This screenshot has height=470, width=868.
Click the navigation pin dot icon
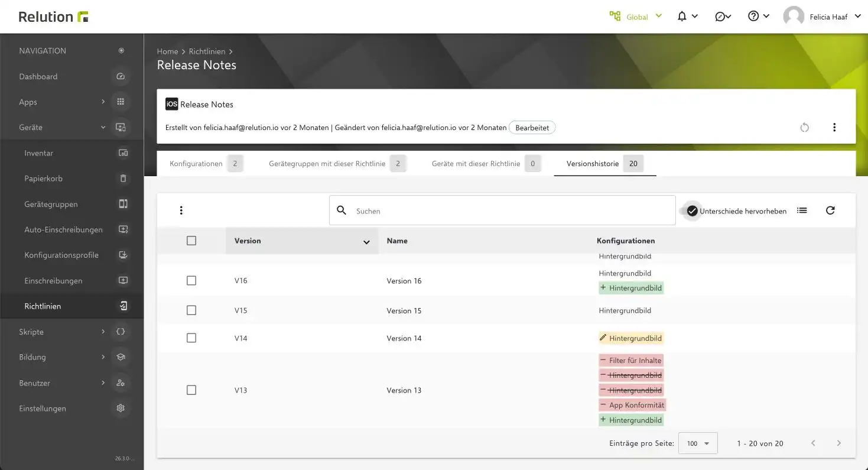121,51
